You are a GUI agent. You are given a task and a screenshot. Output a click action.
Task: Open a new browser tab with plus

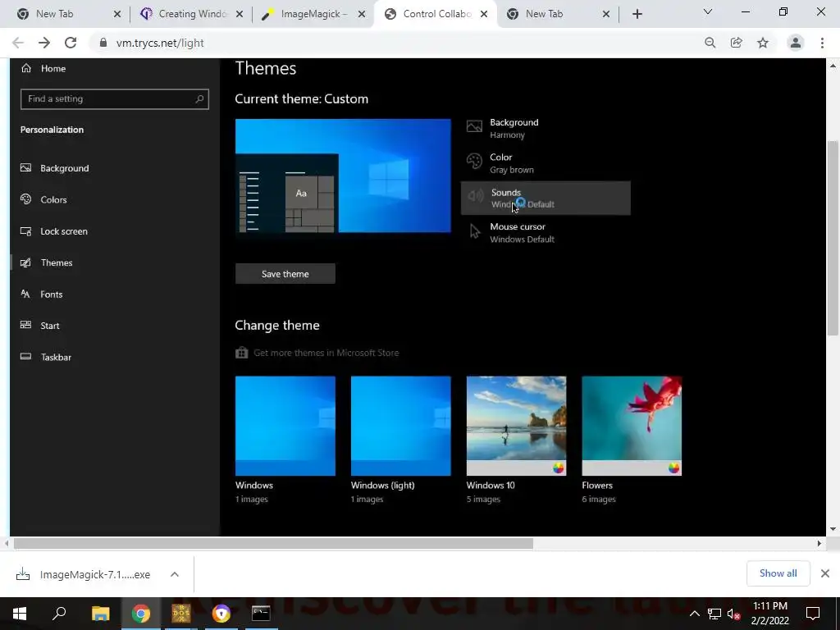tap(637, 14)
